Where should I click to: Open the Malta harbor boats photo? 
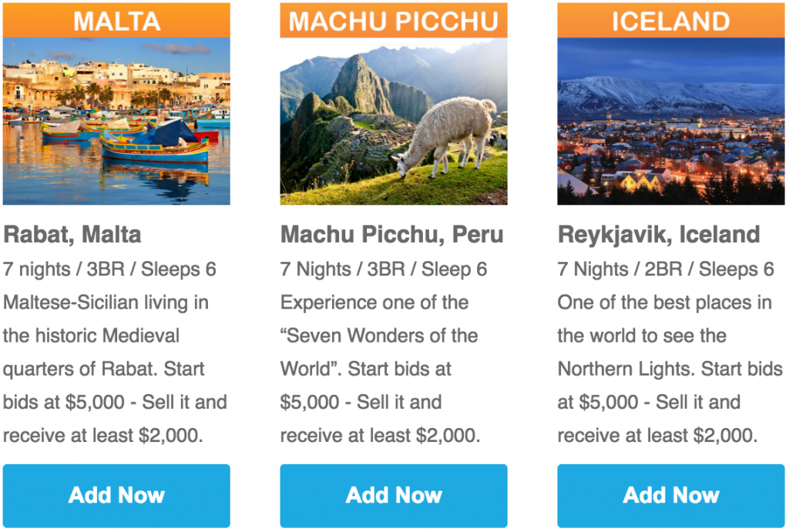point(116,121)
